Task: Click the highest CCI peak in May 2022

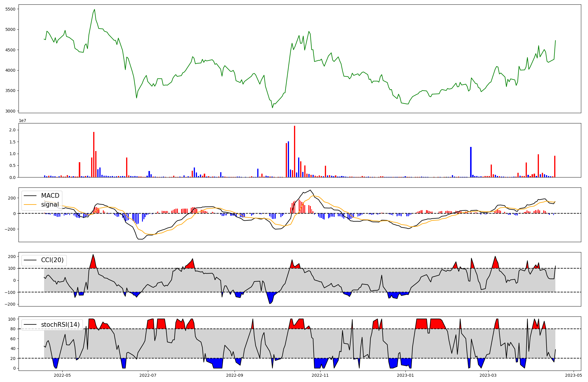Action: pos(93,255)
